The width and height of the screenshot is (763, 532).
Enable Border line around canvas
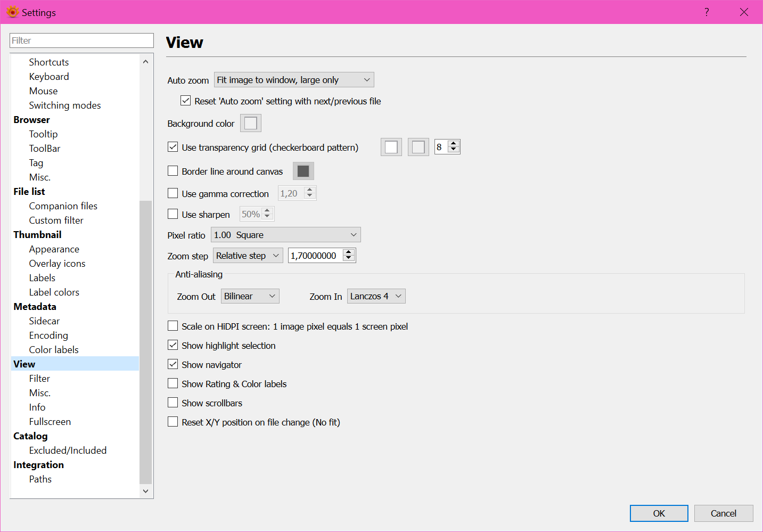point(173,170)
